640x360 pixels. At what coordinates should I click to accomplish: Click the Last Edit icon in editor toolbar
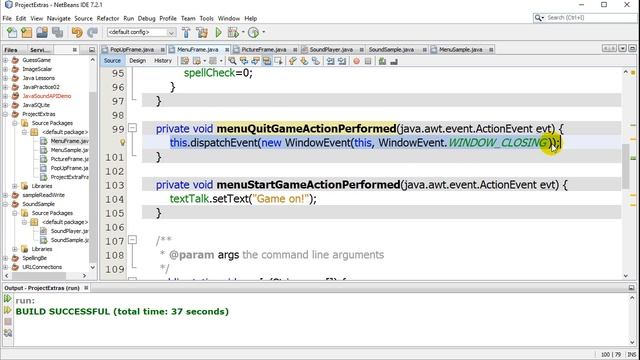click(185, 61)
